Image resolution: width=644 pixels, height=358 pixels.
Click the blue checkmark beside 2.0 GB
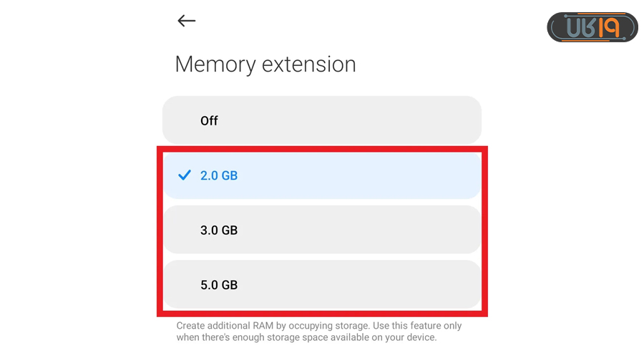[x=185, y=175]
